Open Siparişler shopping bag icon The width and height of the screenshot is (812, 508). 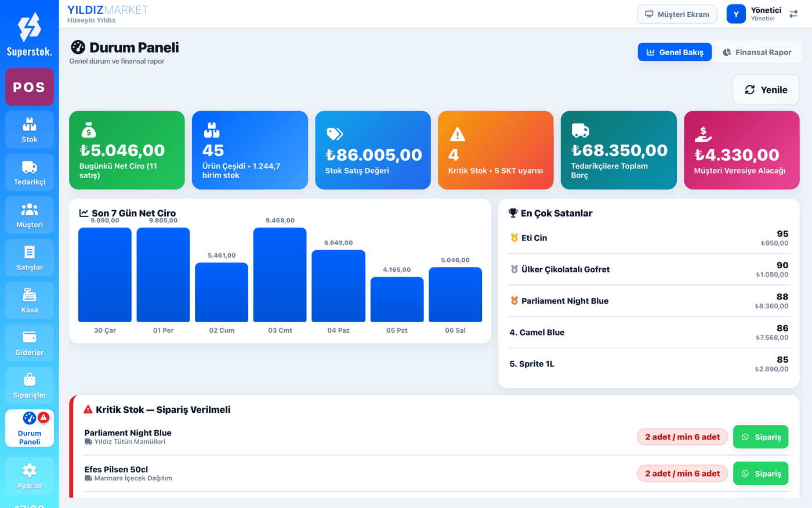pos(30,380)
